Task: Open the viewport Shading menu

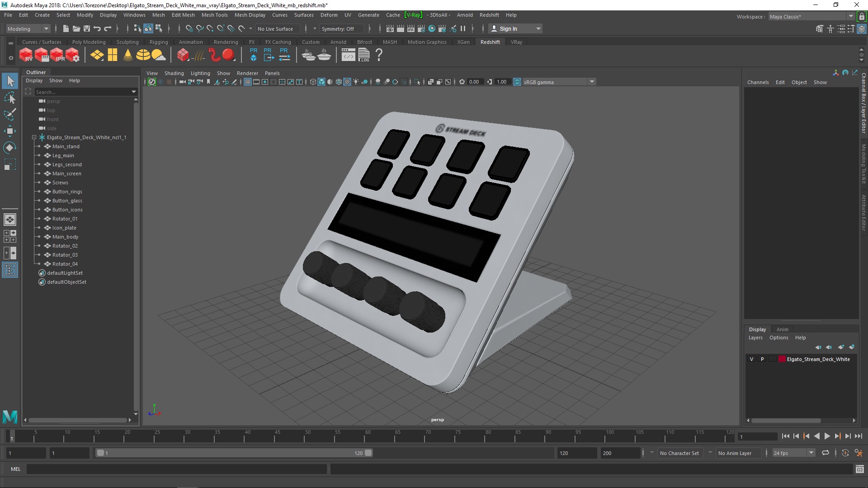Action: coord(174,73)
